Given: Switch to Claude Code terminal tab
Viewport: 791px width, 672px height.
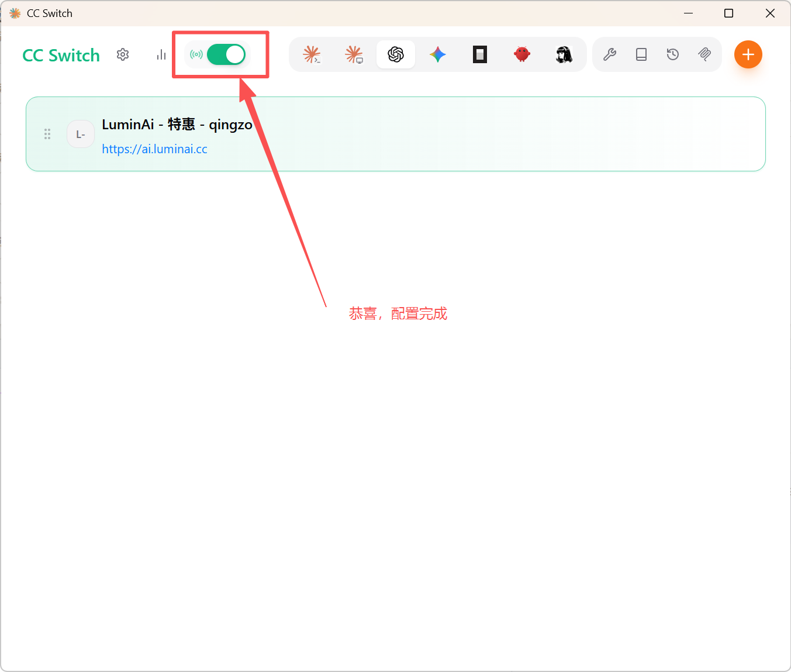Looking at the screenshot, I should [x=312, y=54].
